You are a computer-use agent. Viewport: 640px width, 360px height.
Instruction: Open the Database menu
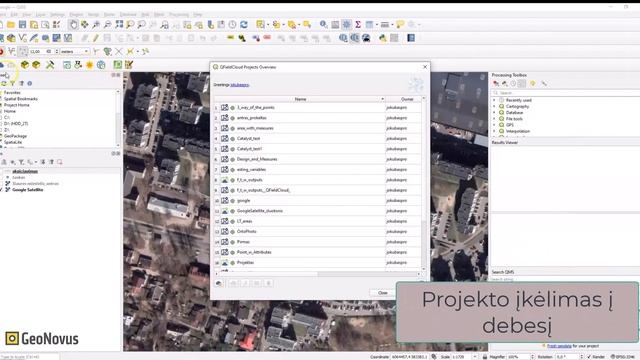pos(128,15)
